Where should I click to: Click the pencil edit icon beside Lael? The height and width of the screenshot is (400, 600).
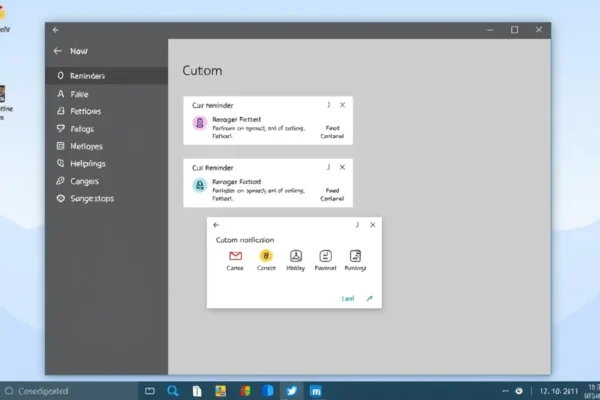[369, 298]
